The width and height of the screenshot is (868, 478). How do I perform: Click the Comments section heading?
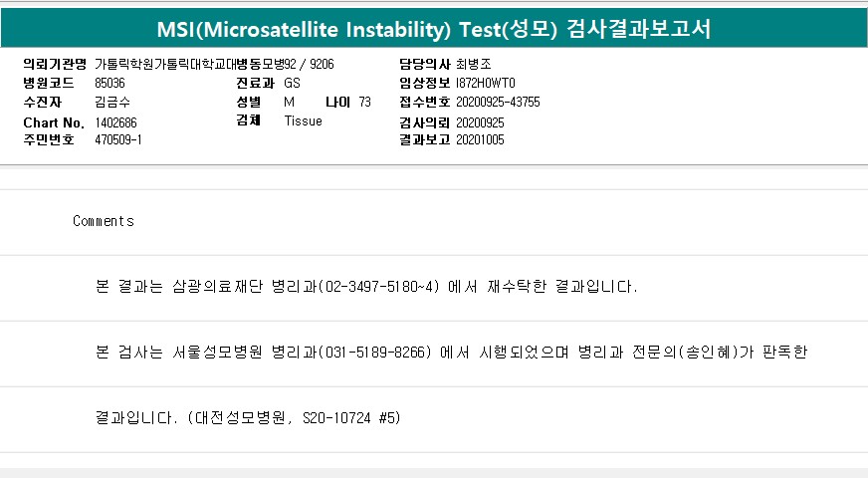click(104, 221)
